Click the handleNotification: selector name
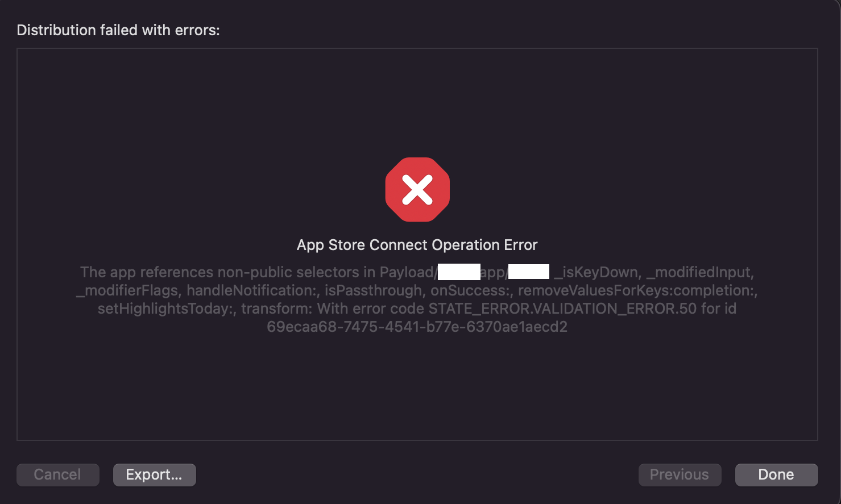This screenshot has width=841, height=504. [x=253, y=290]
